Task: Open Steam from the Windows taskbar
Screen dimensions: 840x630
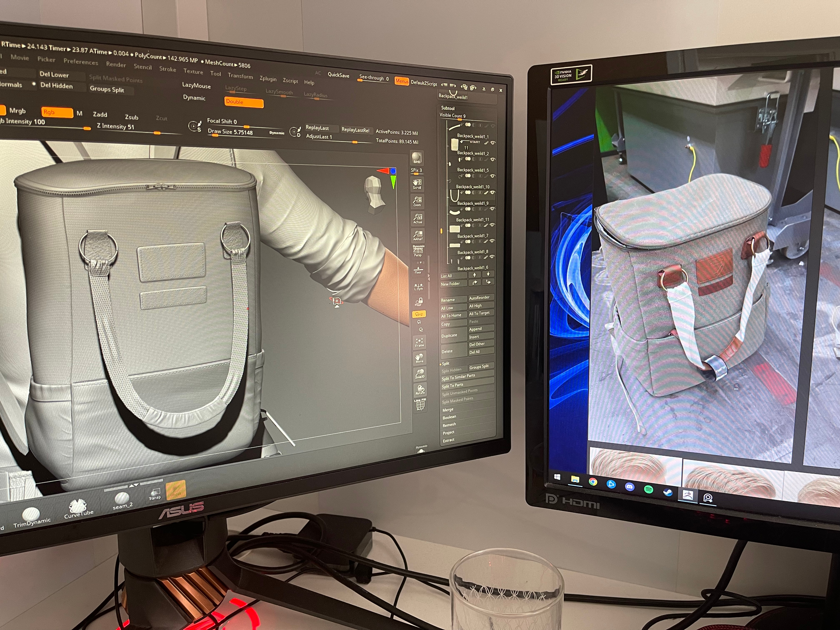Action: (x=668, y=492)
